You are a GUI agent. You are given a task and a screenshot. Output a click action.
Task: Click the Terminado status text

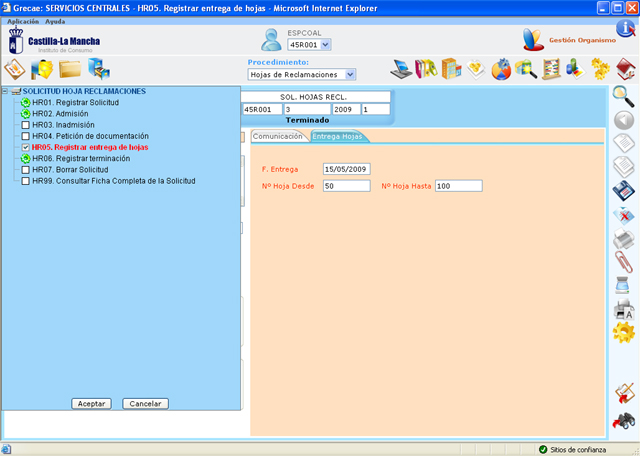(x=307, y=120)
